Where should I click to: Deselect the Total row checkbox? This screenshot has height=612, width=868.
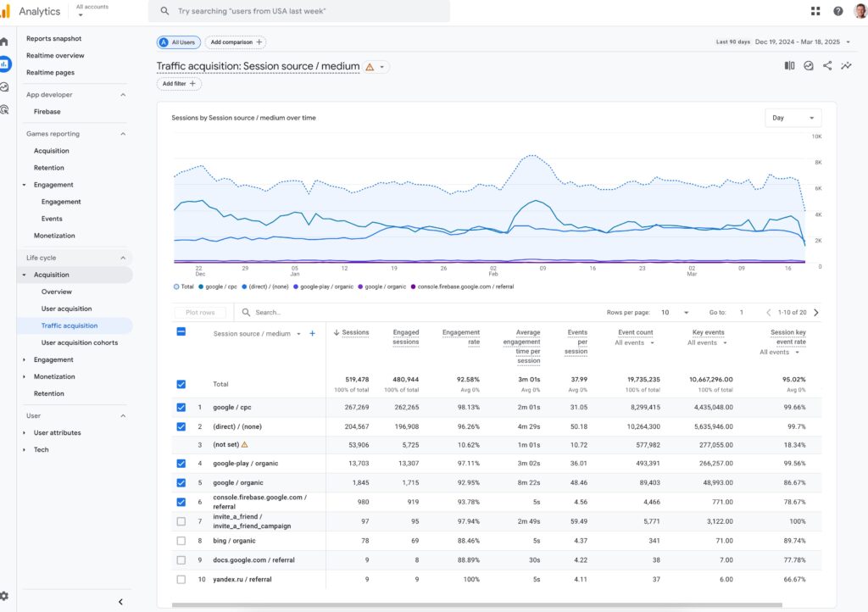[181, 383]
